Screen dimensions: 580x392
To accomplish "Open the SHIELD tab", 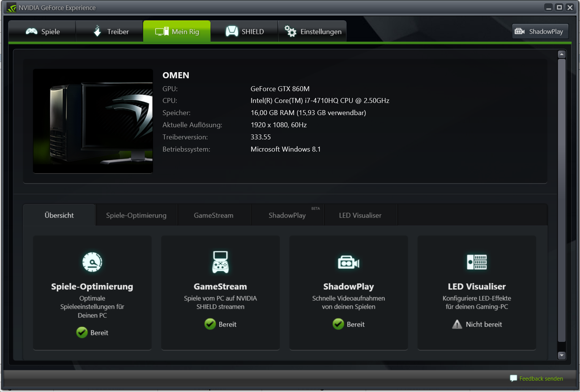I will (x=245, y=32).
